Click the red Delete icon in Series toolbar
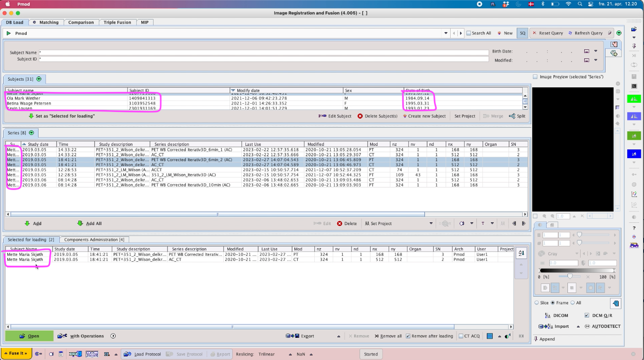 tap(340, 223)
